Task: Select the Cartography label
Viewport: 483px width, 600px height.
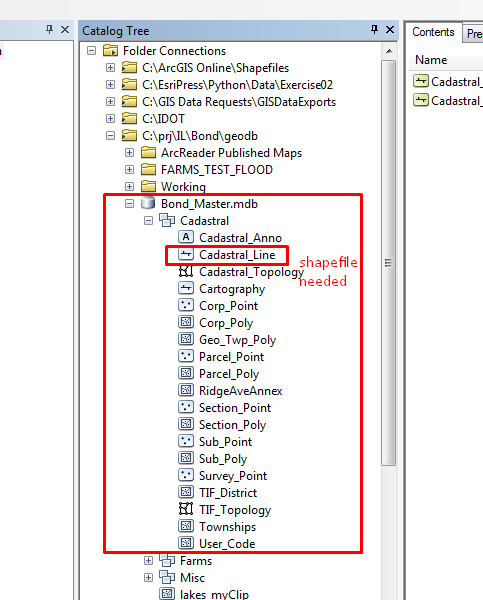Action: click(232, 289)
